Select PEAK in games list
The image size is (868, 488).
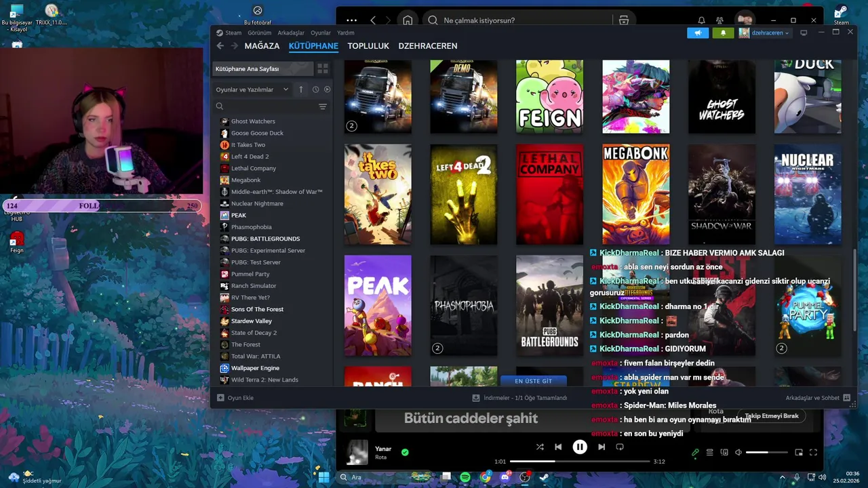pos(239,216)
